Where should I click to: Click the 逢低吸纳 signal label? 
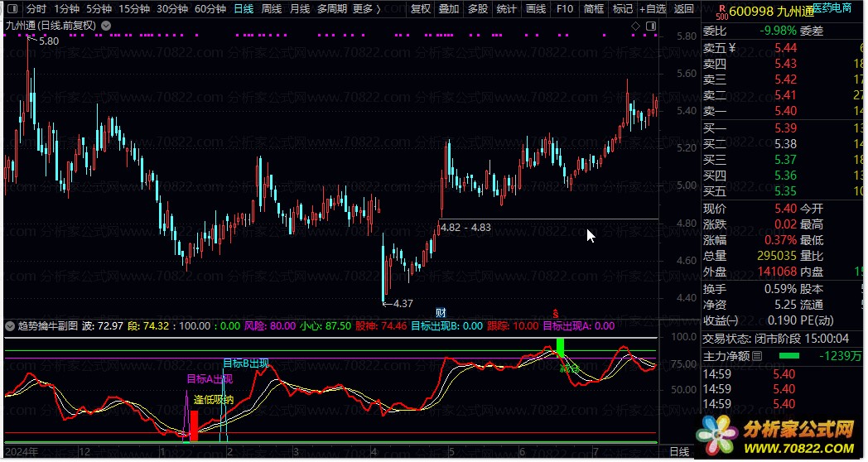[214, 399]
